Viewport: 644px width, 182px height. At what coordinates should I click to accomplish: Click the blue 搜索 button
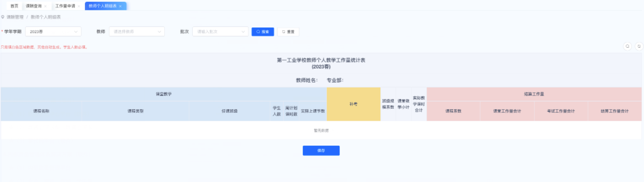coord(263,32)
